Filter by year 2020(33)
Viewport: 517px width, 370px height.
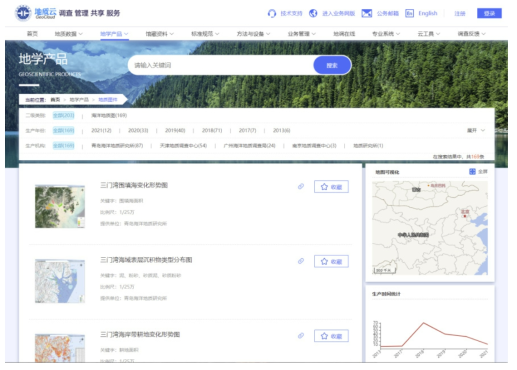(138, 130)
